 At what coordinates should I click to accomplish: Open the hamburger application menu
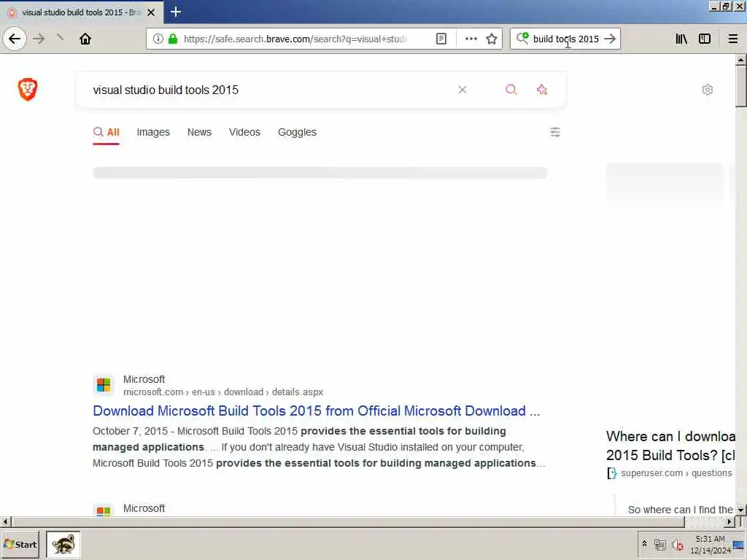733,39
